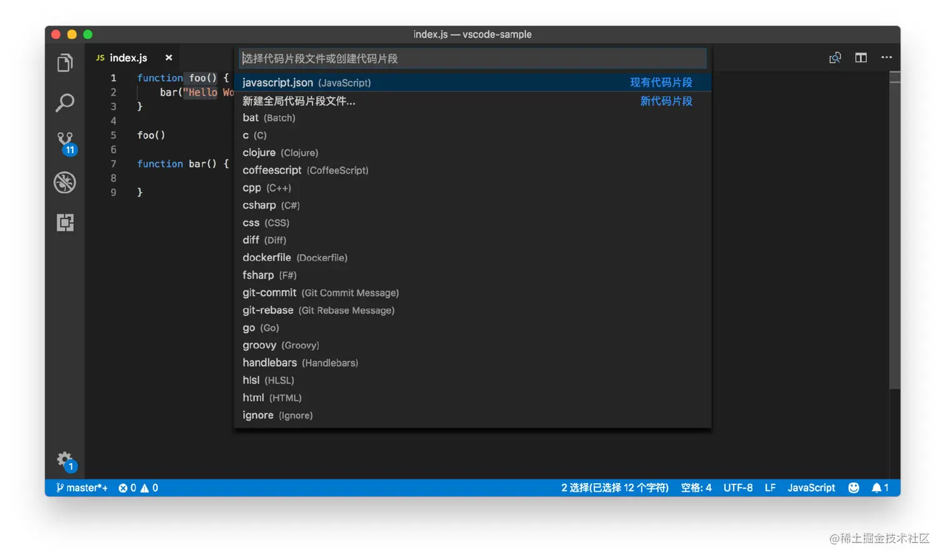Select the csharp (C#) entry
The height and width of the screenshot is (560, 945).
tap(472, 205)
